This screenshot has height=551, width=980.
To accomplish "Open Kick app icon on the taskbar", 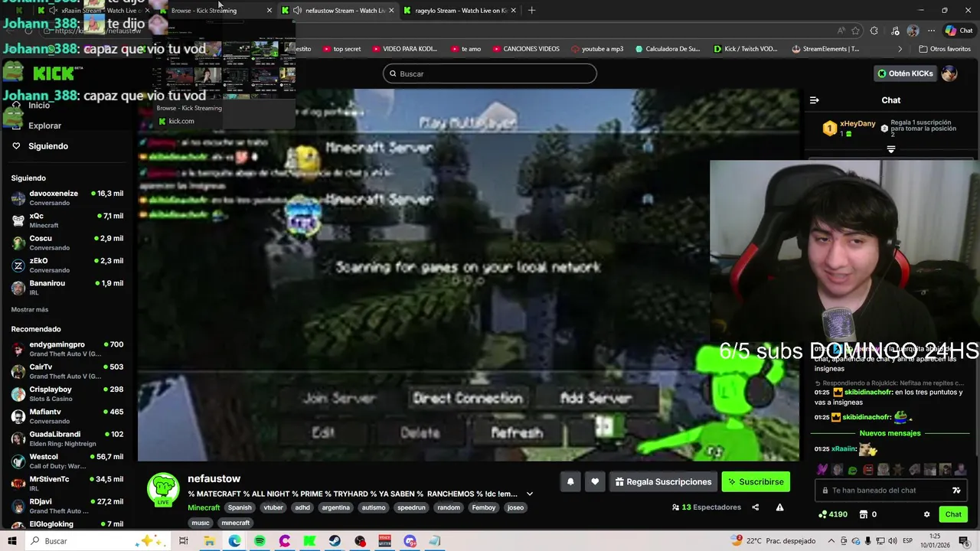I will (309, 541).
